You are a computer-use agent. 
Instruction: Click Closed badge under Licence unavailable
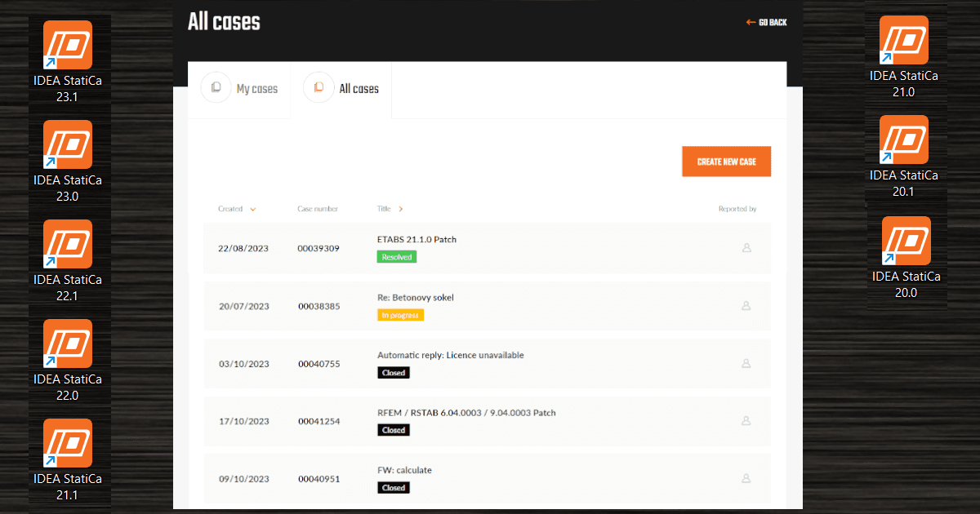[393, 373]
